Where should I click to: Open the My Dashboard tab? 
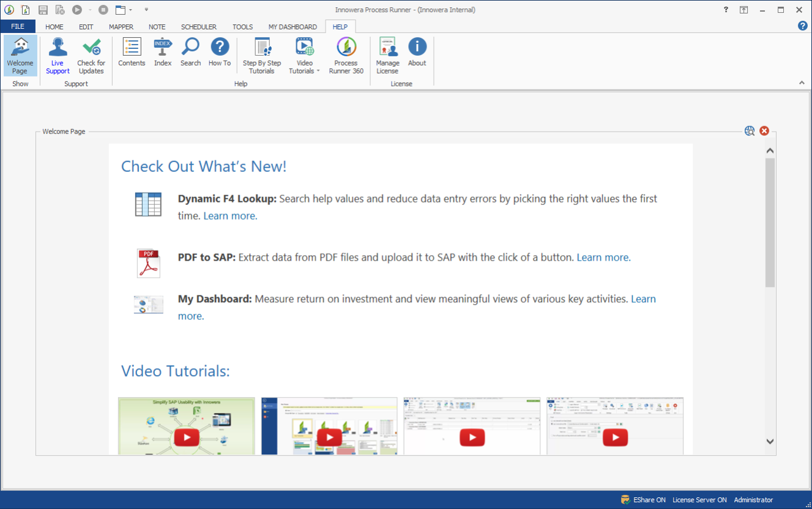[x=292, y=27]
